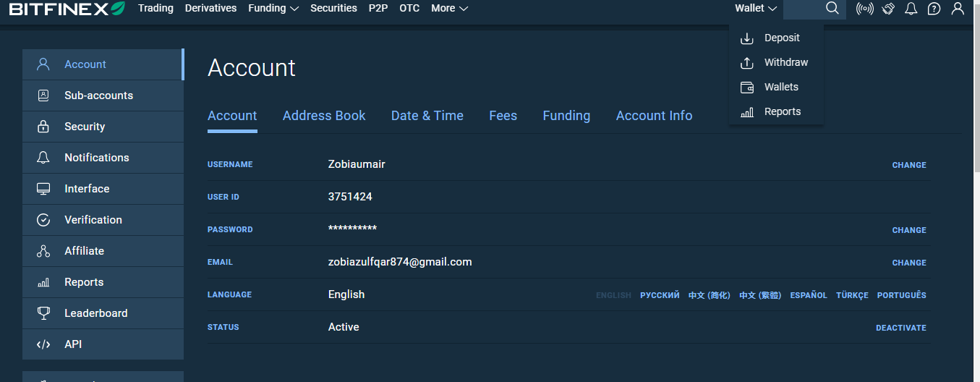Image resolution: width=980 pixels, height=382 pixels.
Task: Click the Verification checkmark icon
Action: [x=43, y=220]
